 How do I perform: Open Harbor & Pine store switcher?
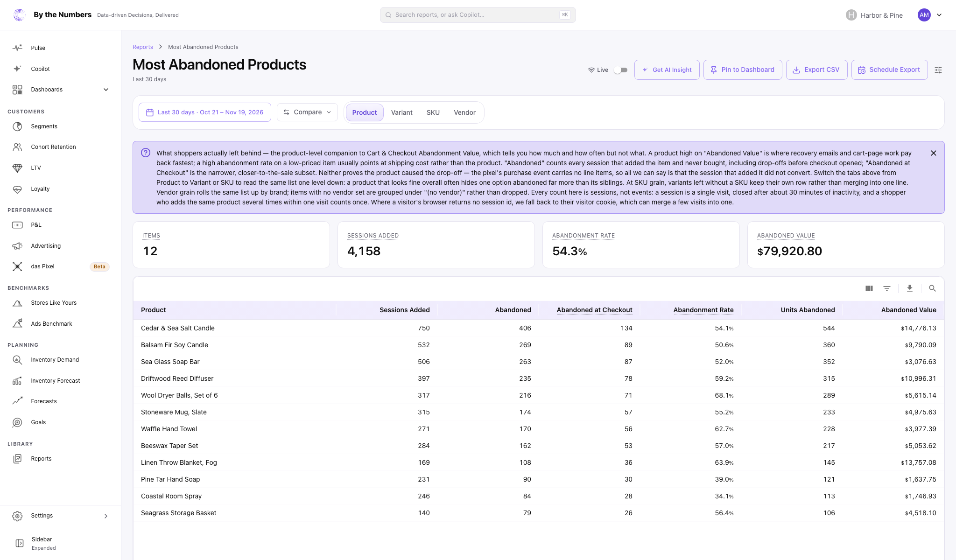[874, 15]
